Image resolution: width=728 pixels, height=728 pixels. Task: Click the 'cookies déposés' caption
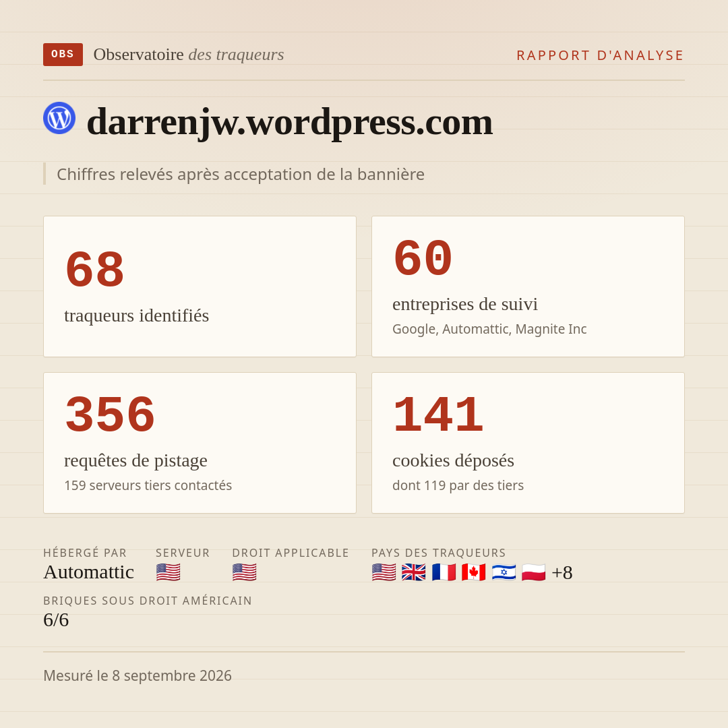tap(453, 460)
